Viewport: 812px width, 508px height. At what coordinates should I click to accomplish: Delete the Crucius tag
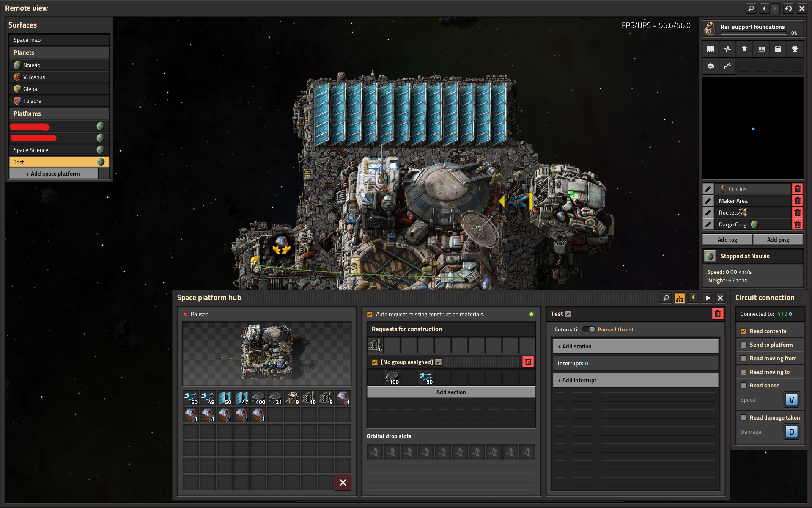click(798, 189)
